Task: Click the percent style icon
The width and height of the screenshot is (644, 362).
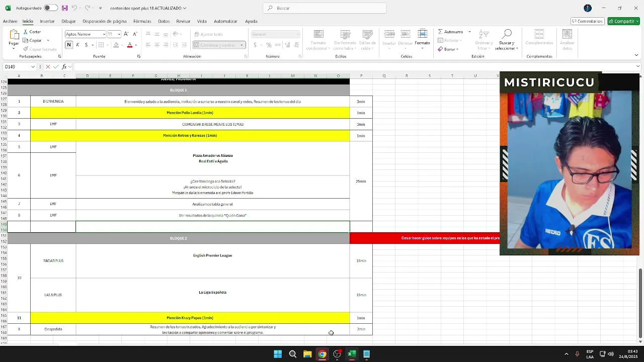Action: [269, 45]
